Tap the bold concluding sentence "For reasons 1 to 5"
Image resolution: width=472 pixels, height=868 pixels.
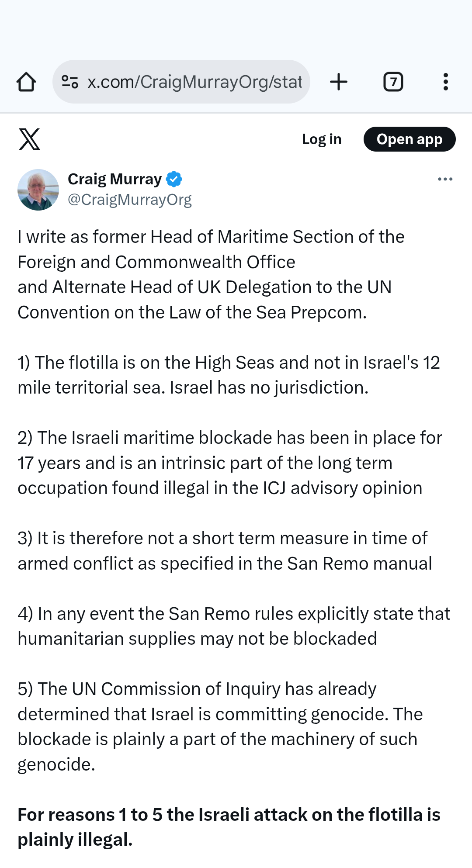(x=229, y=827)
